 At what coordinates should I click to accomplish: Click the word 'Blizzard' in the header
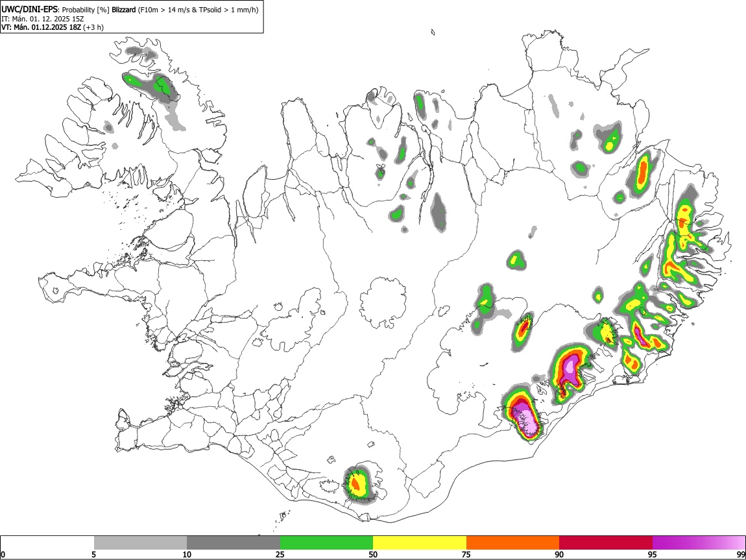124,10
